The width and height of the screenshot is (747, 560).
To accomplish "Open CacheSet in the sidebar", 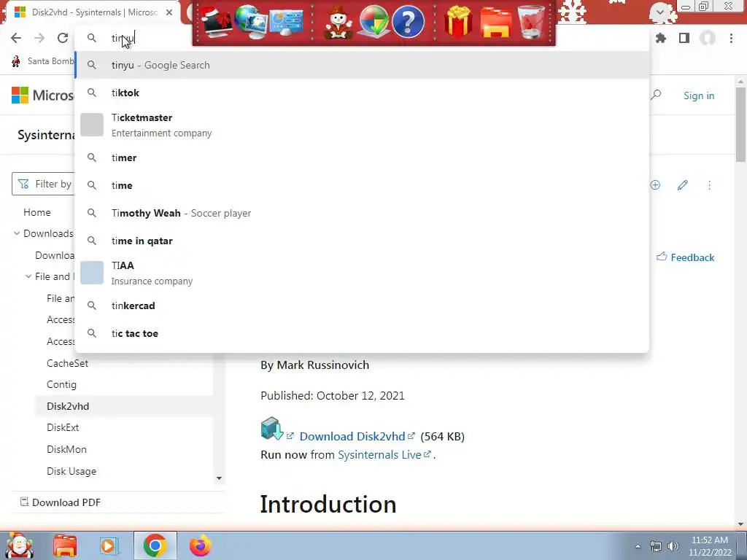I will [67, 363].
